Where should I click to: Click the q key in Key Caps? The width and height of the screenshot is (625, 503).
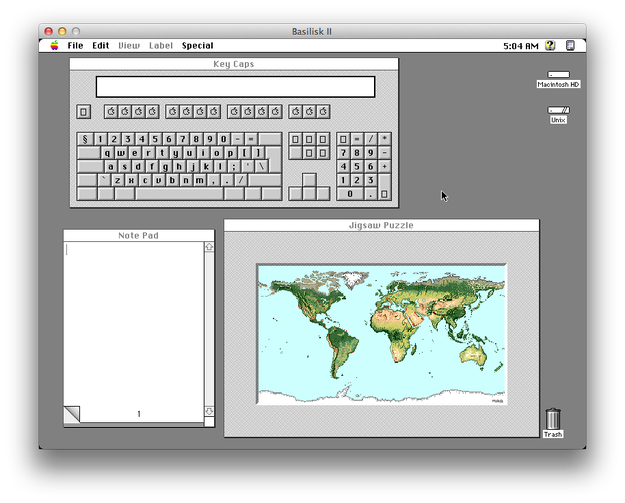click(108, 153)
